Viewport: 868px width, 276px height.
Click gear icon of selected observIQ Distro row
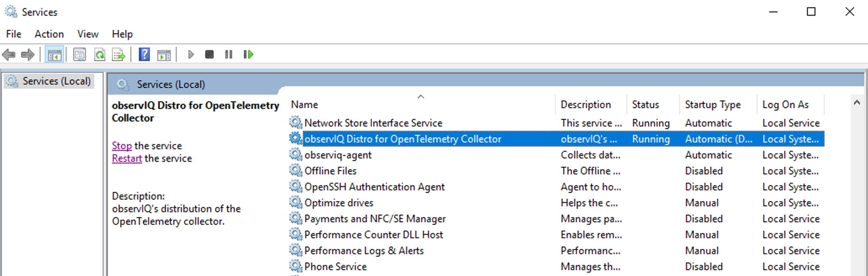296,139
